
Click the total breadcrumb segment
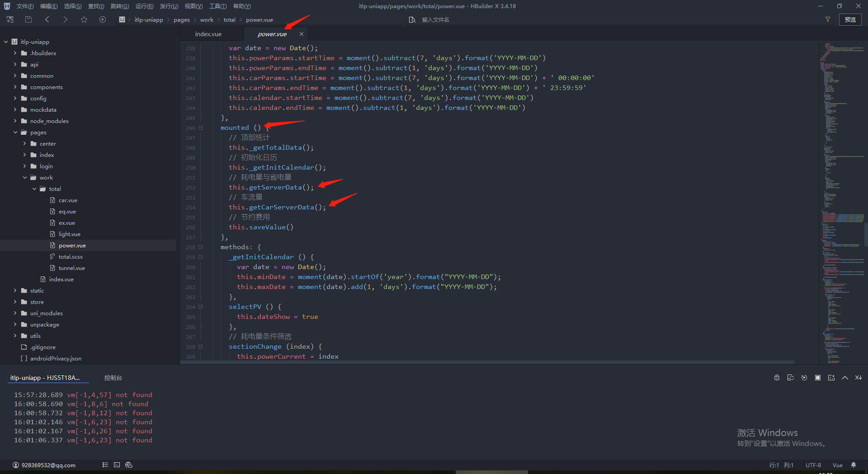(x=229, y=19)
